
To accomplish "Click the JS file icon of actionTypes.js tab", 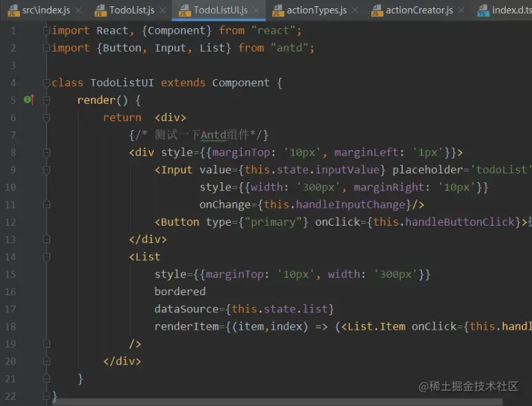I will pos(278,10).
